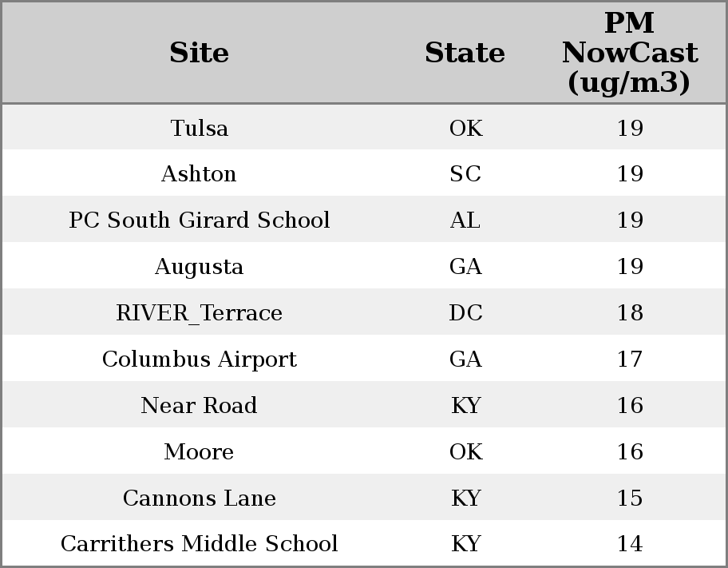
Task: Select the PM value 15
Action: [630, 498]
